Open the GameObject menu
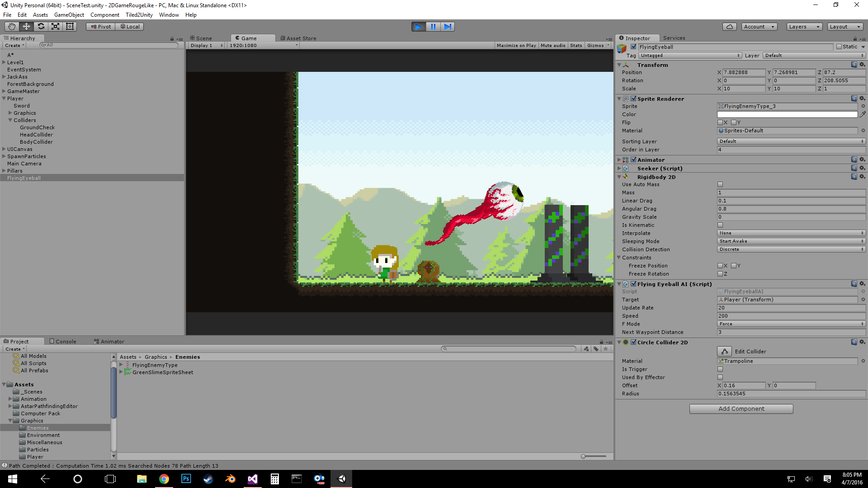Viewport: 868px width, 488px height. [69, 15]
